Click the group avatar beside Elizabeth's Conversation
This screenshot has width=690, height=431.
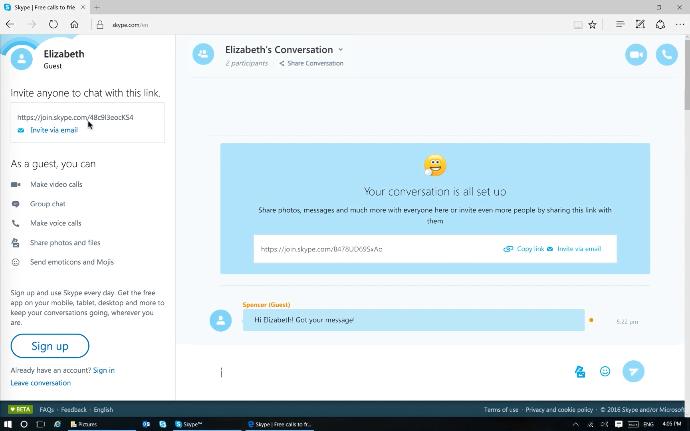click(203, 54)
